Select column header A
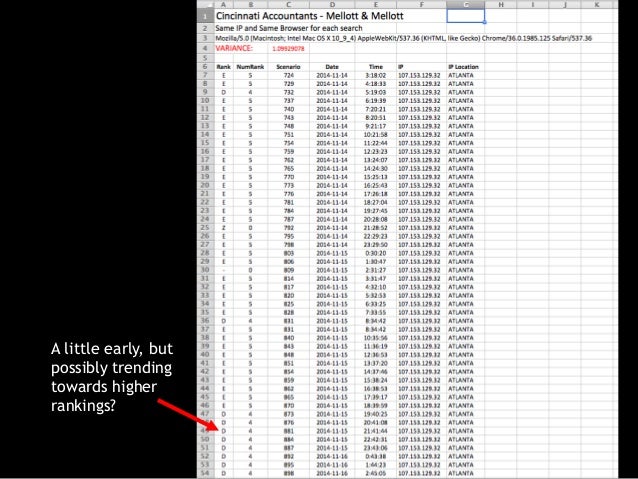 (223, 4)
